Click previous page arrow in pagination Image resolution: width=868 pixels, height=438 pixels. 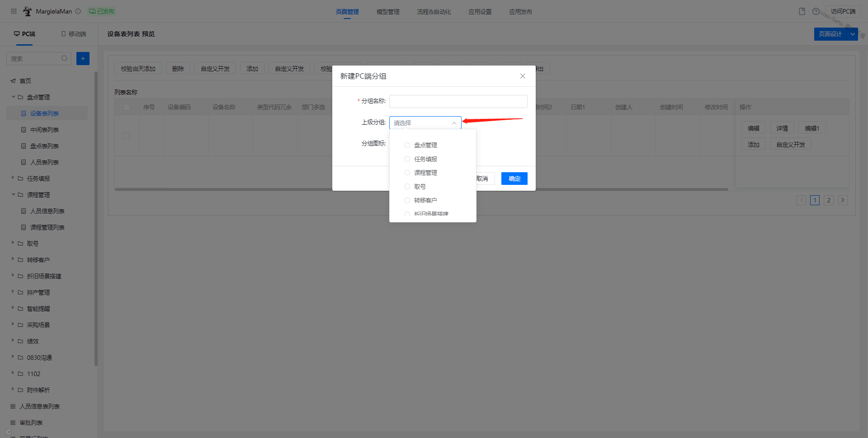click(801, 200)
